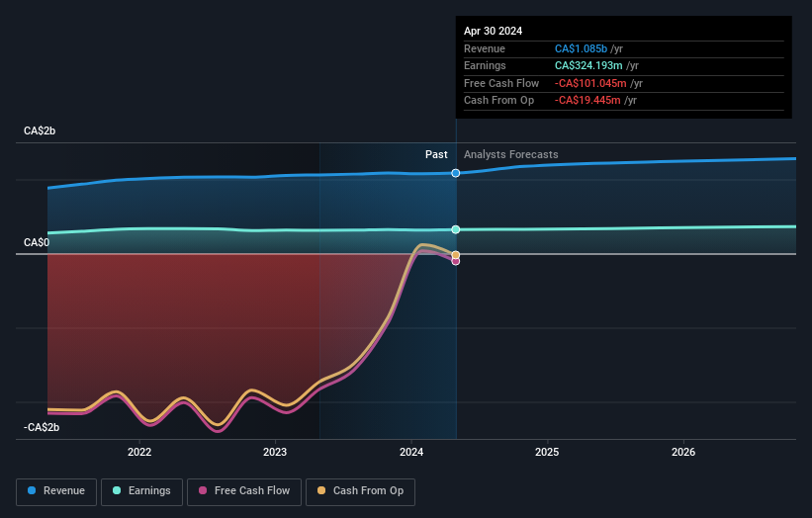The image size is (812, 518).
Task: Click the orange Cash From Op data point
Action: pos(456,255)
